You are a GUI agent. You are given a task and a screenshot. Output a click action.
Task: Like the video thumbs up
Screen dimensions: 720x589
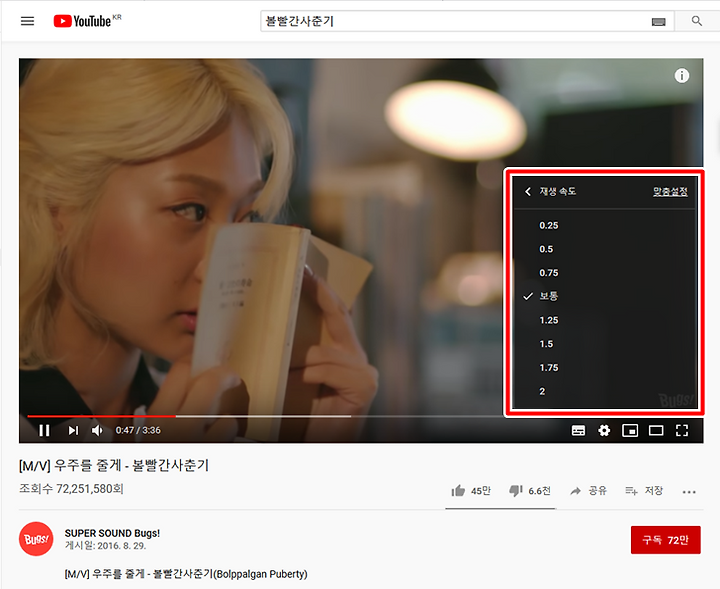471,491
